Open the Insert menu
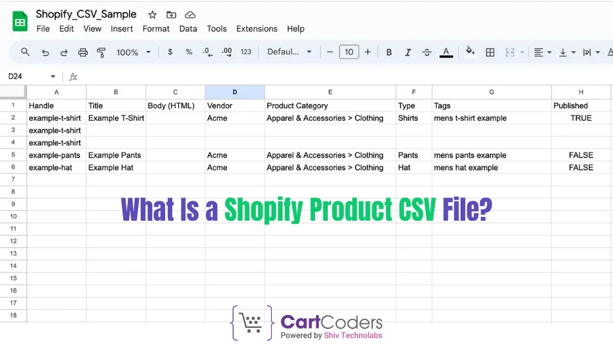The height and width of the screenshot is (364, 613). 121,28
